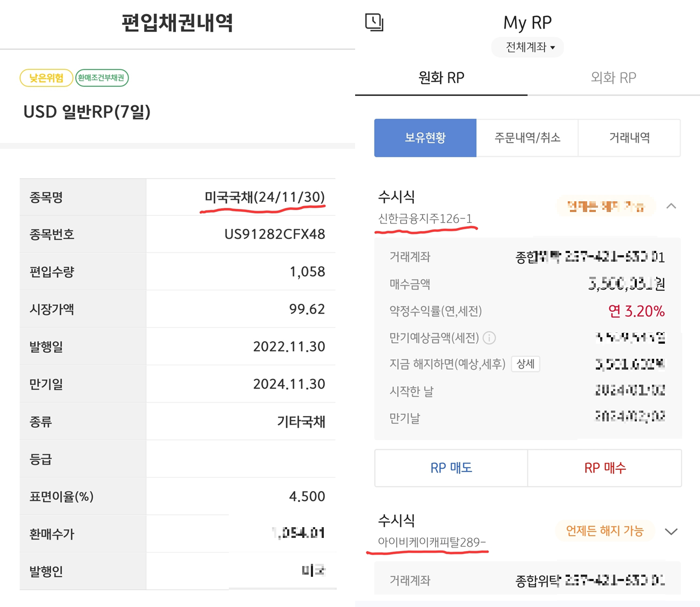Select the 신한금융지주126-1 bond name
The height and width of the screenshot is (607, 700).
(x=425, y=219)
